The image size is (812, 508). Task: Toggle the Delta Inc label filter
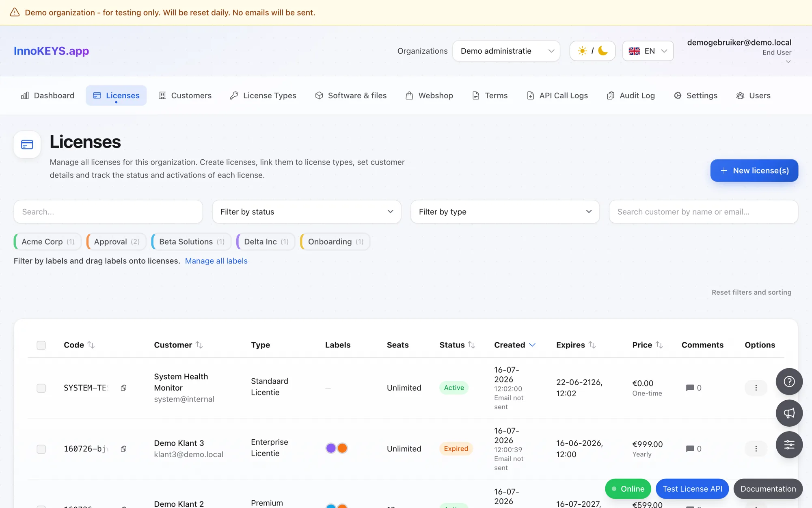pos(266,242)
